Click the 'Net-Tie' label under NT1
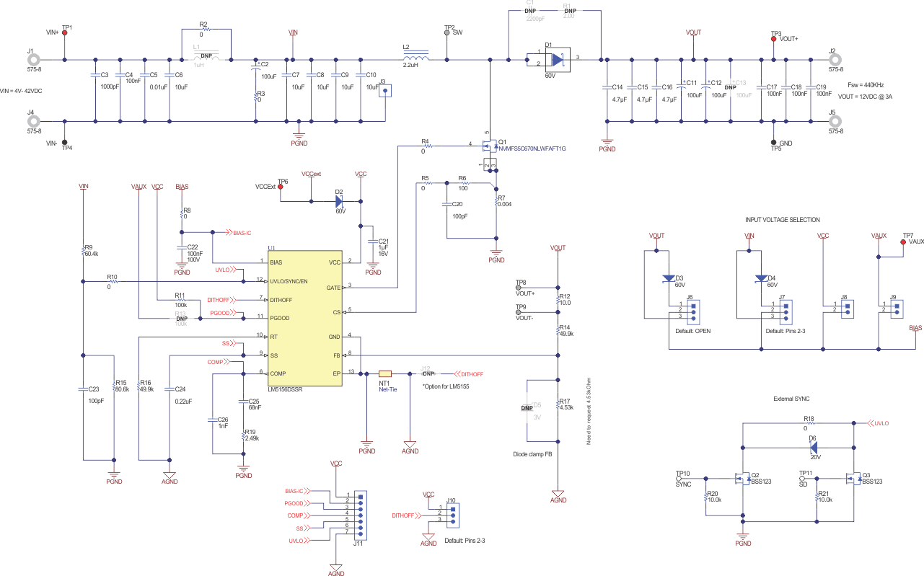Screen dimensions: 924x576 (x=388, y=389)
